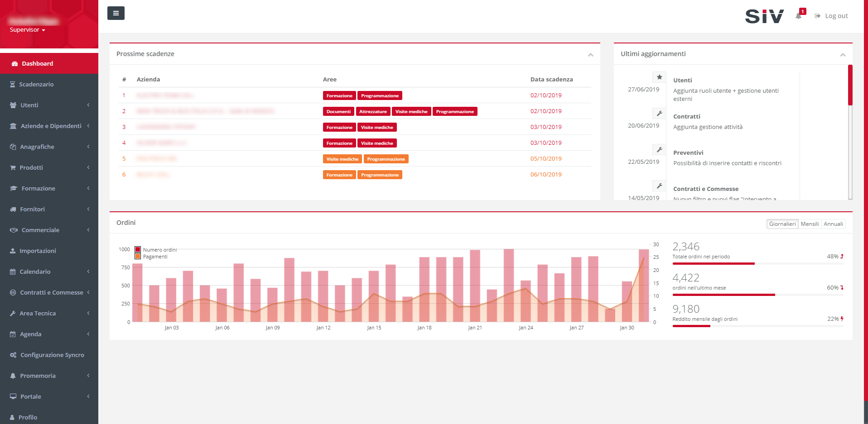
Task: Open Configurazione Syncro in sidebar
Action: (52, 355)
